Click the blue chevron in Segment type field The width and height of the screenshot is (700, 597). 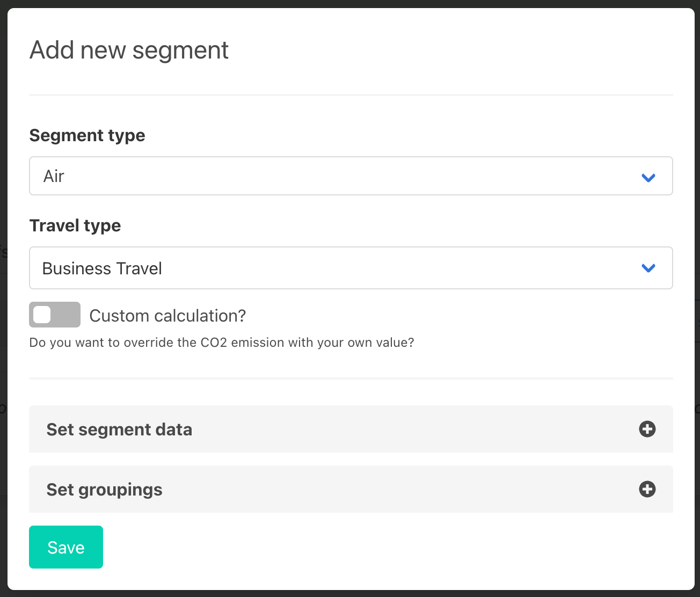[x=648, y=177]
